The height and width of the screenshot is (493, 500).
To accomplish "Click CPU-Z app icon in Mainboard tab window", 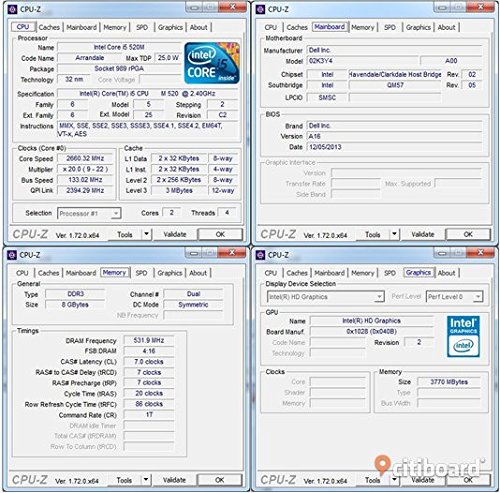I will click(260, 9).
